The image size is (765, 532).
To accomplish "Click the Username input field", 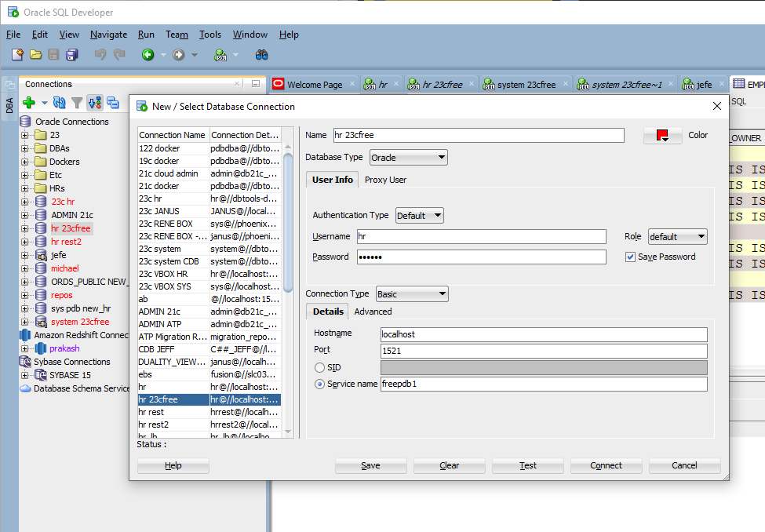I will [x=482, y=237].
